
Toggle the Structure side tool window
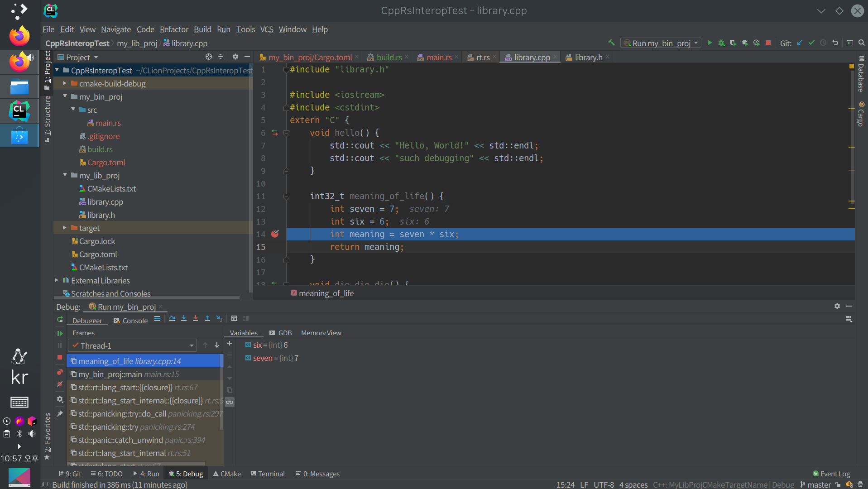[x=47, y=119]
